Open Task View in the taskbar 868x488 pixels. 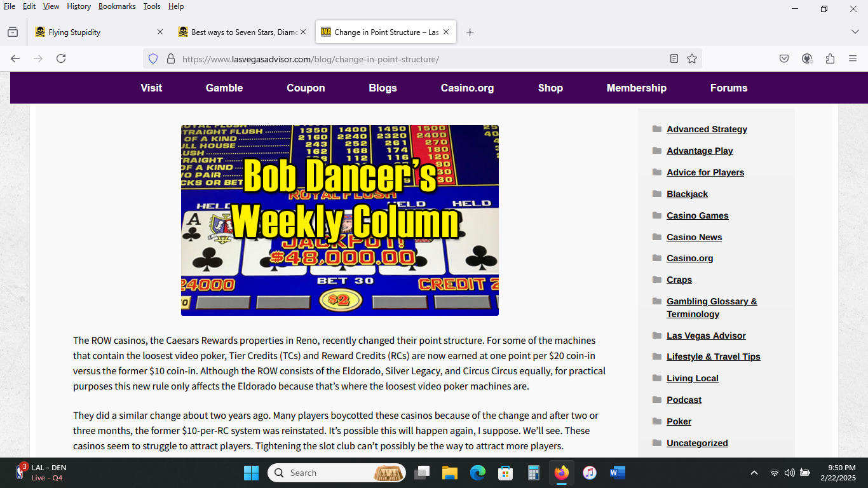pyautogui.click(x=422, y=473)
